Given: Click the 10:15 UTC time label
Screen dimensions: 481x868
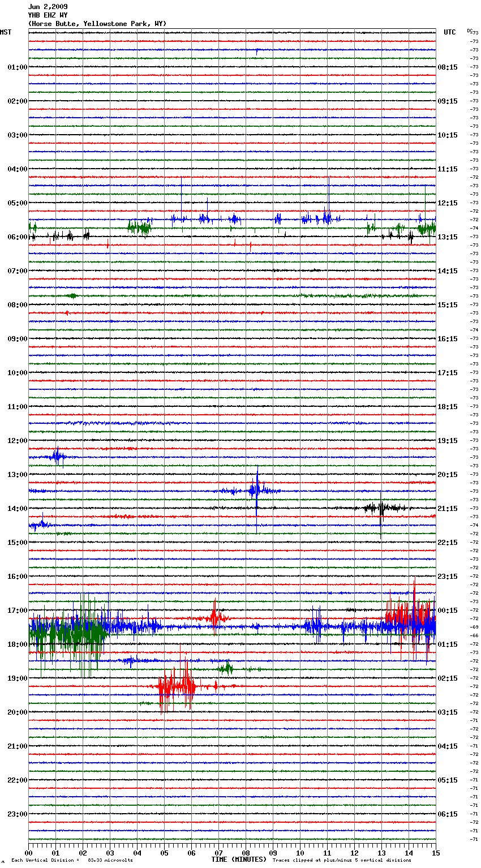Looking at the screenshot, I should point(448,135).
